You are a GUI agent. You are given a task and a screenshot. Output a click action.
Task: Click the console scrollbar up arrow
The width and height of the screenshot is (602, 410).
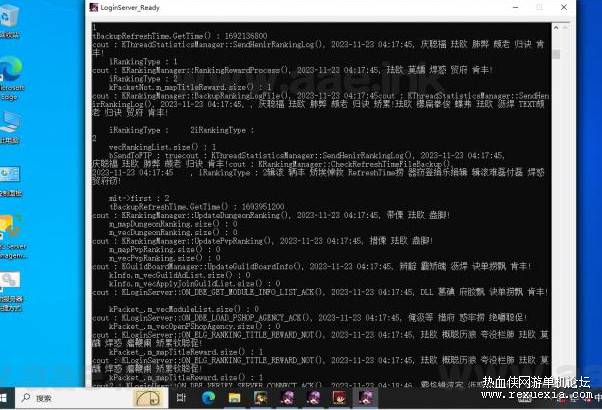tap(556, 28)
